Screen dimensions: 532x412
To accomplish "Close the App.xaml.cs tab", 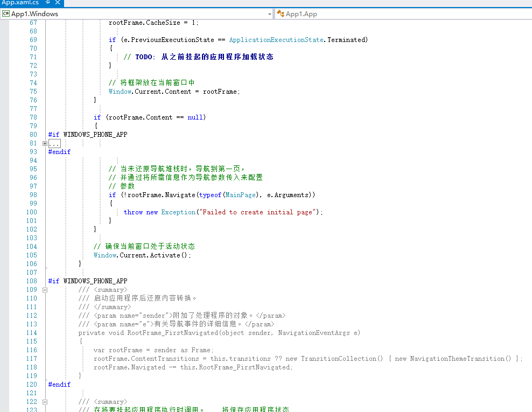I will (58, 2).
